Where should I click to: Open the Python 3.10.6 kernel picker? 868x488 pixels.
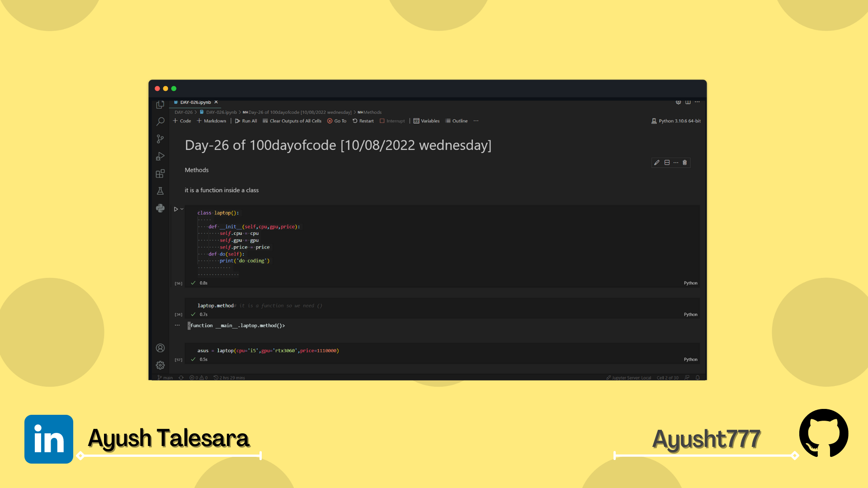[676, 121]
